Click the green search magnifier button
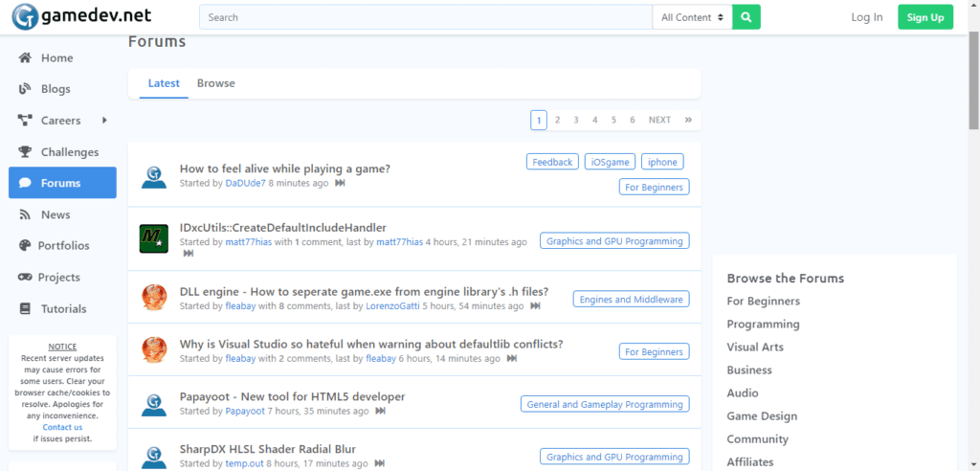 (x=746, y=17)
